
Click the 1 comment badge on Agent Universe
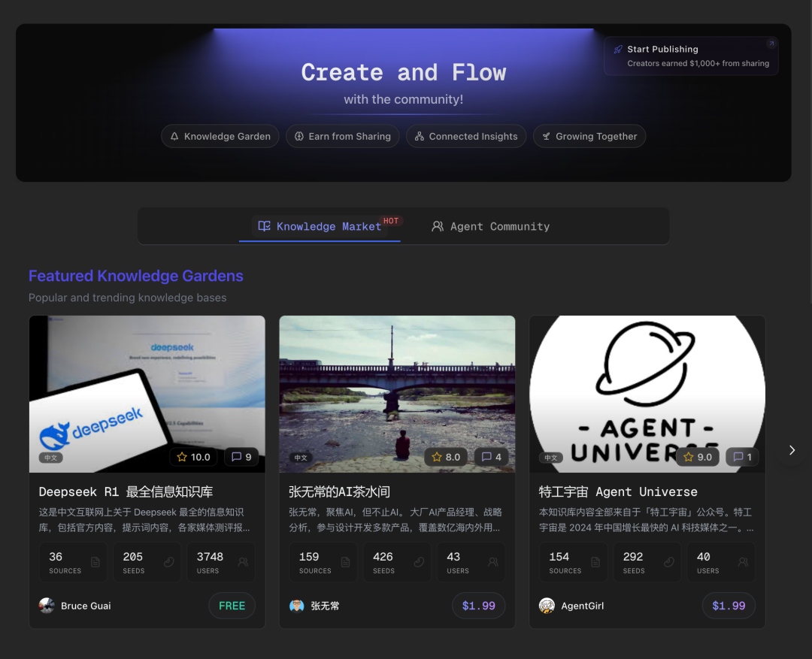743,457
